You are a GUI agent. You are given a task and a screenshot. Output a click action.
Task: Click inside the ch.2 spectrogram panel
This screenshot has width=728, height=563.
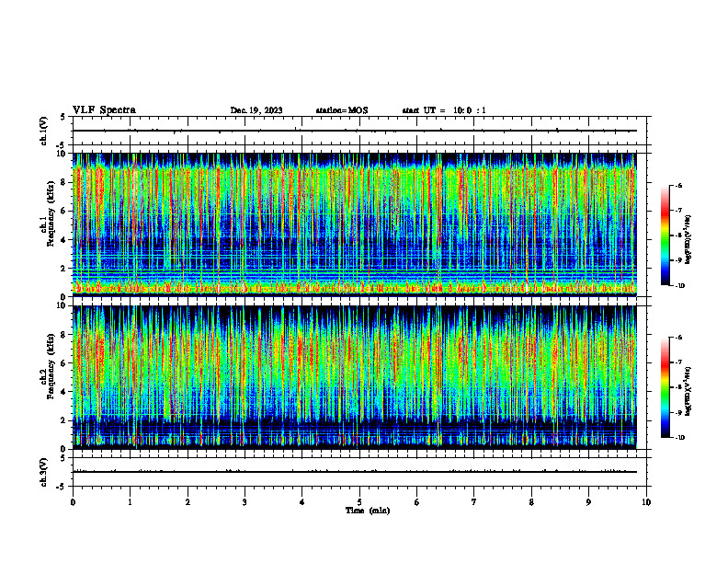(x=355, y=377)
